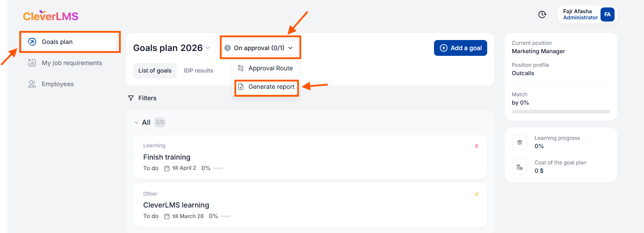Go to Employees in sidebar

[x=58, y=84]
